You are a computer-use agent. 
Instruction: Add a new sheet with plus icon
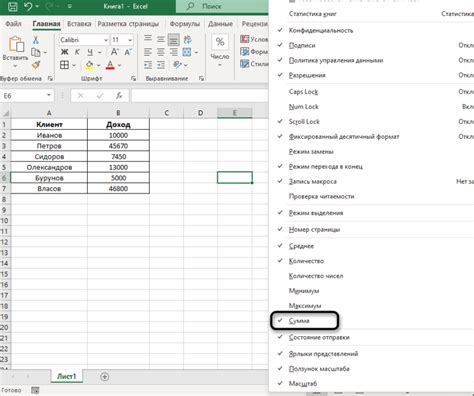pyautogui.click(x=104, y=377)
